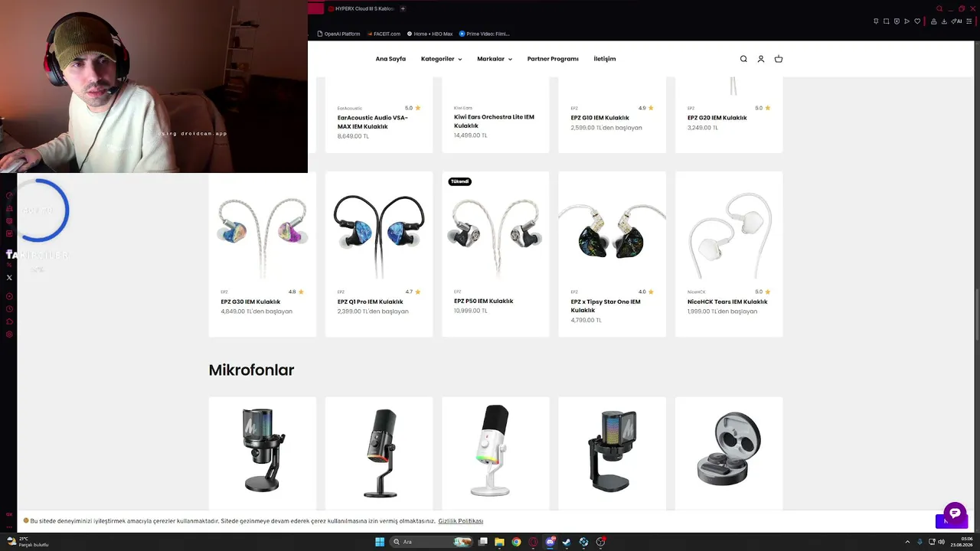Viewport: 980px width, 551px height.
Task: Click the taskbar search box labeled Ara
Action: (431, 542)
